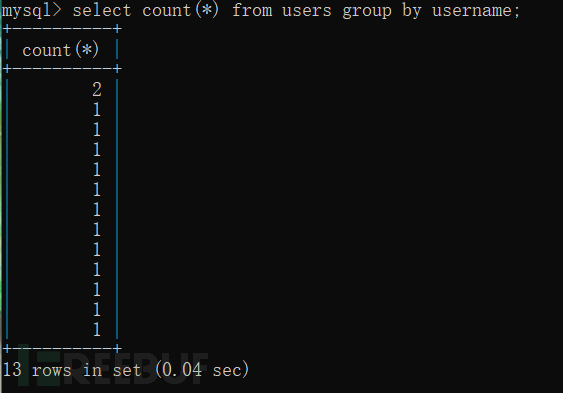Click the table name 'users' in the query
The width and height of the screenshot is (563, 393).
[306, 11]
